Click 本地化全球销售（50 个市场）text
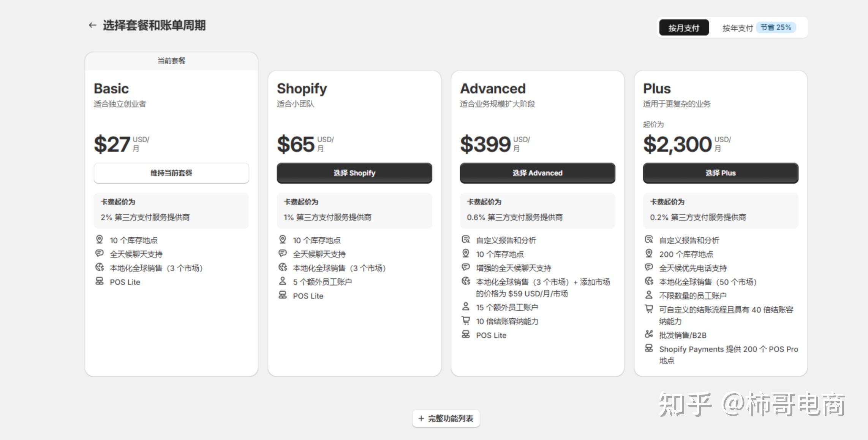 pyautogui.click(x=708, y=282)
